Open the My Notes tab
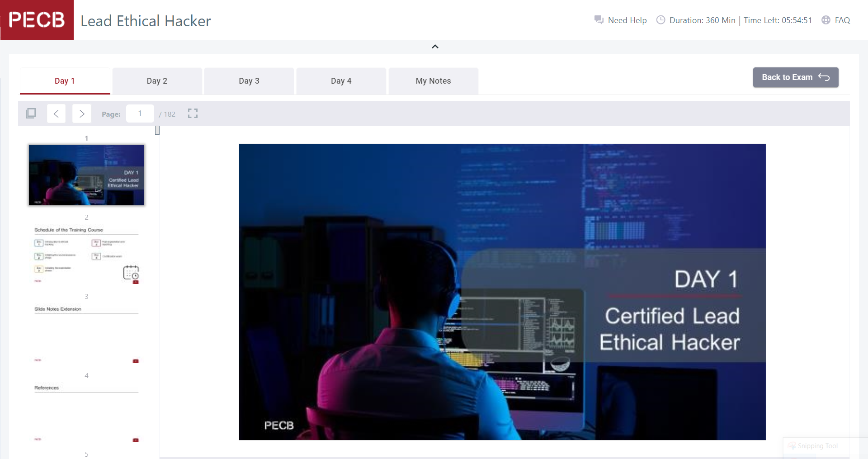Screen dimensions: 868x459 pyautogui.click(x=433, y=81)
